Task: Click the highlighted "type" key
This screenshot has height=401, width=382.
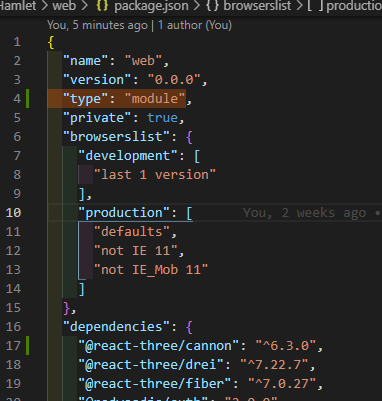Action: pos(85,99)
